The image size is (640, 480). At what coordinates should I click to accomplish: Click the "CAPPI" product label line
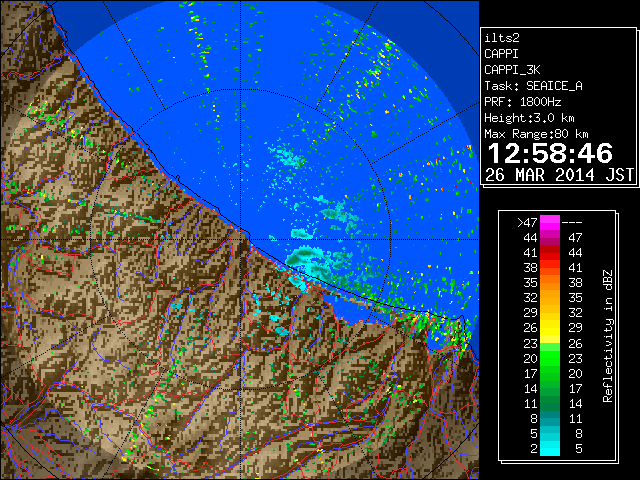(501, 54)
